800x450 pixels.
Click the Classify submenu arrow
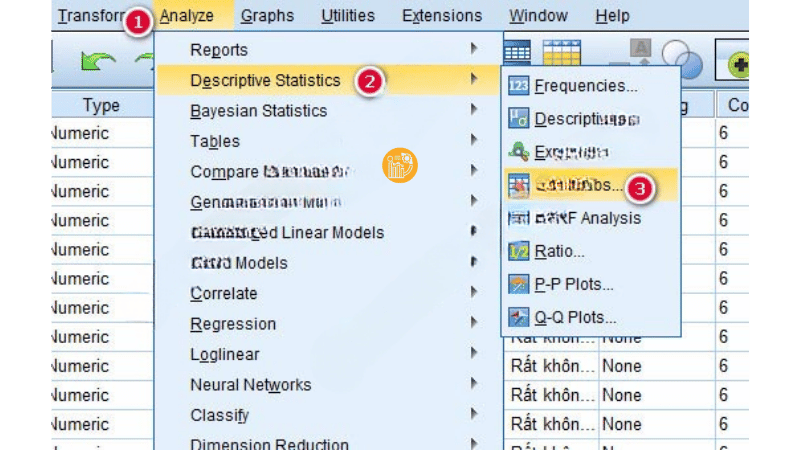pos(474,413)
